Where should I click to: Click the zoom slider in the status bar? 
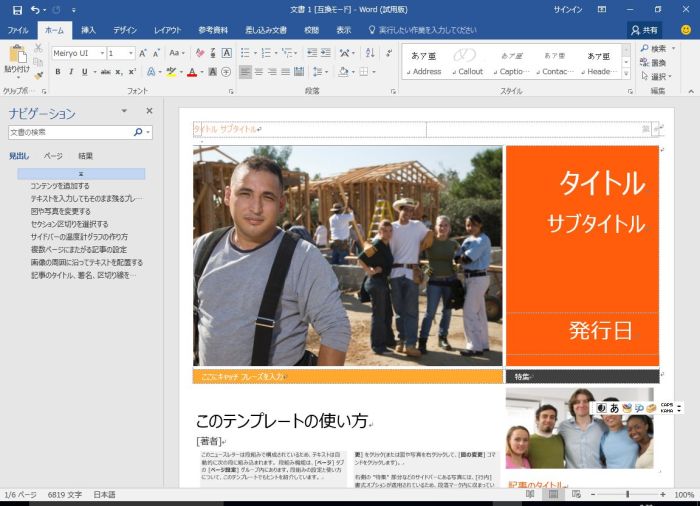(627, 495)
